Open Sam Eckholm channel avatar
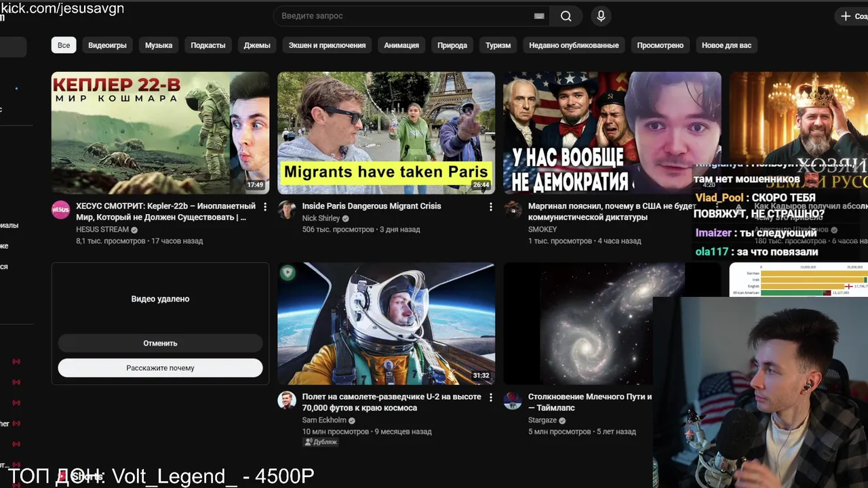 [287, 401]
